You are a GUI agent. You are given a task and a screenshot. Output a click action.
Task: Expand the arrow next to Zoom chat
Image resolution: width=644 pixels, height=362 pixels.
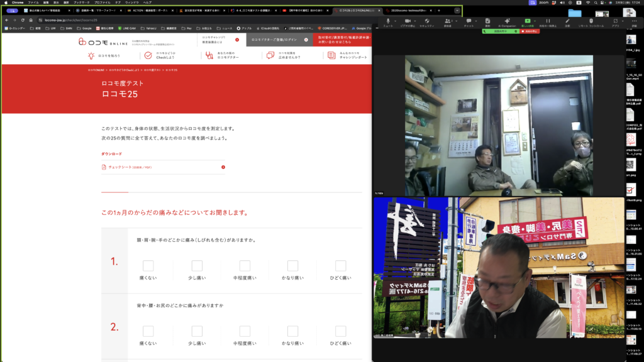pyautogui.click(x=476, y=21)
